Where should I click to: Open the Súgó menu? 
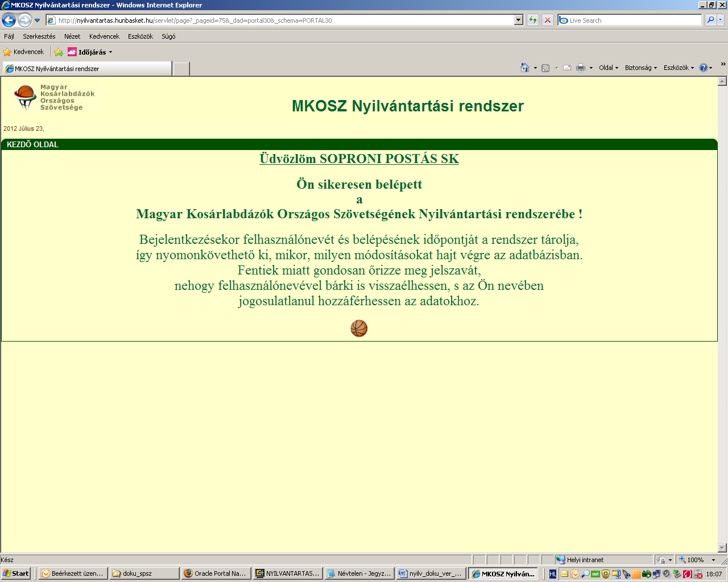tap(168, 36)
